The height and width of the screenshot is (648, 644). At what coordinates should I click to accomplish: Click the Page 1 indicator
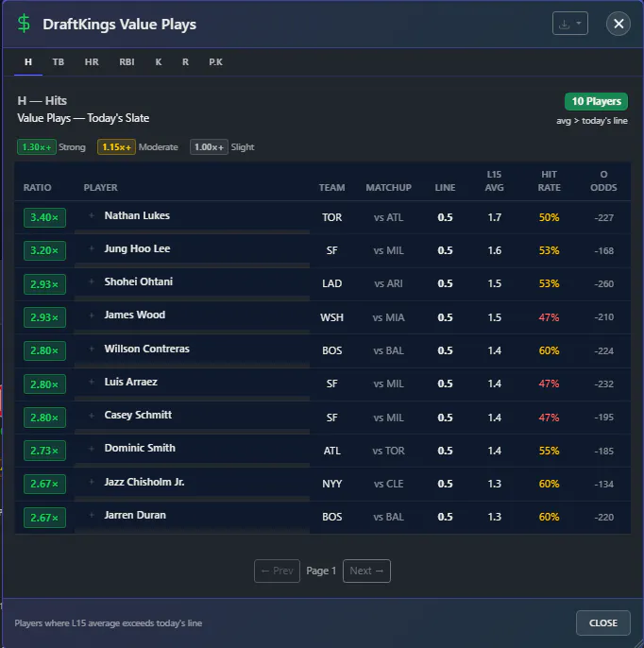321,571
